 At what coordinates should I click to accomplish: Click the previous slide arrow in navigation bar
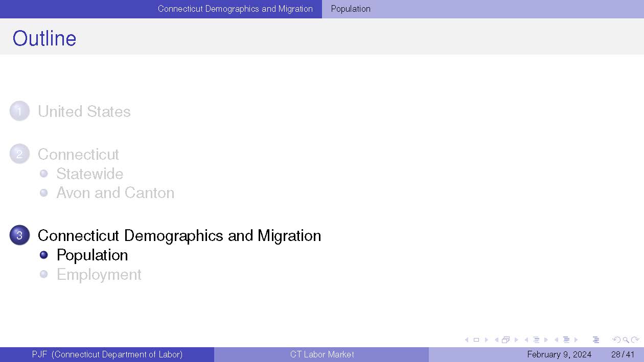[466, 340]
